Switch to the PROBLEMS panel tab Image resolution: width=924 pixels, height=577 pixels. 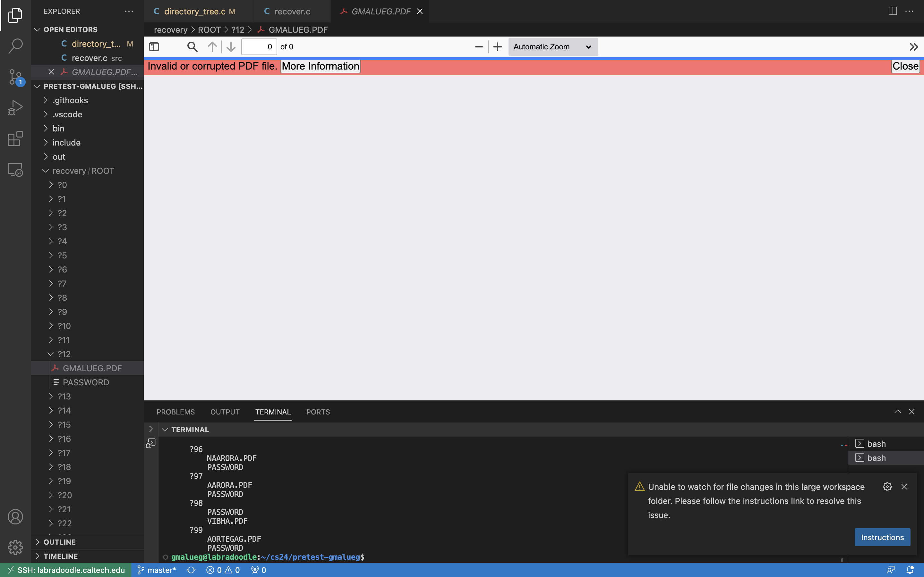(175, 412)
